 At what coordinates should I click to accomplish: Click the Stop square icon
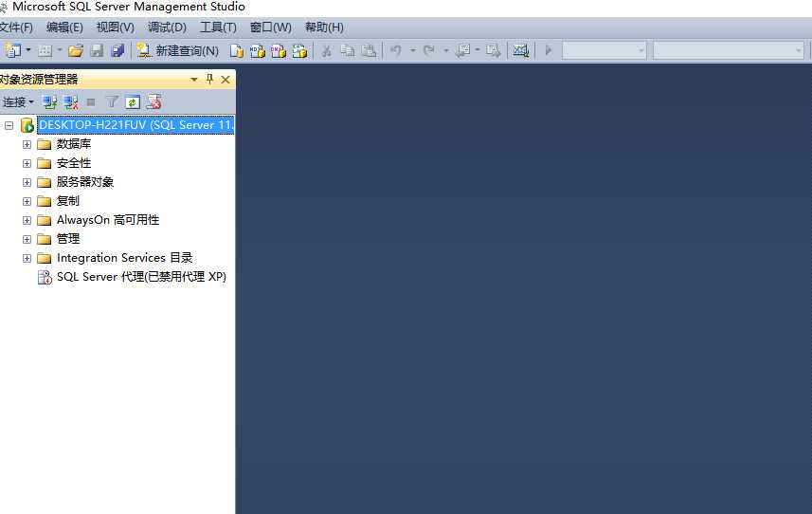(91, 102)
